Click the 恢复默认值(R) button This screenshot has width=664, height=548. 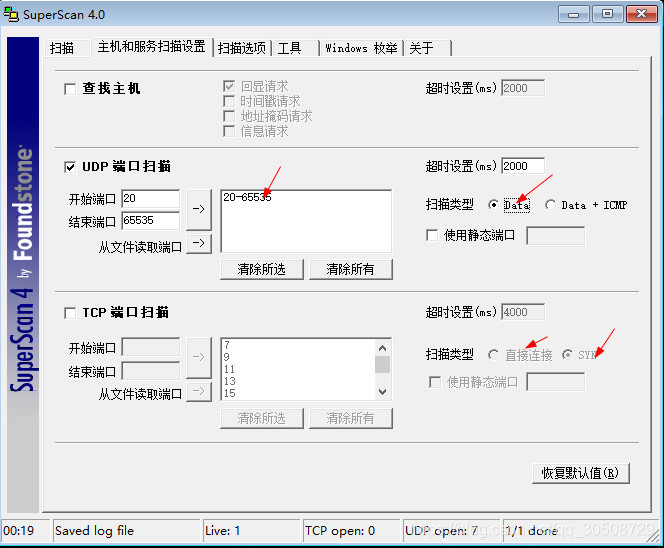click(581, 473)
